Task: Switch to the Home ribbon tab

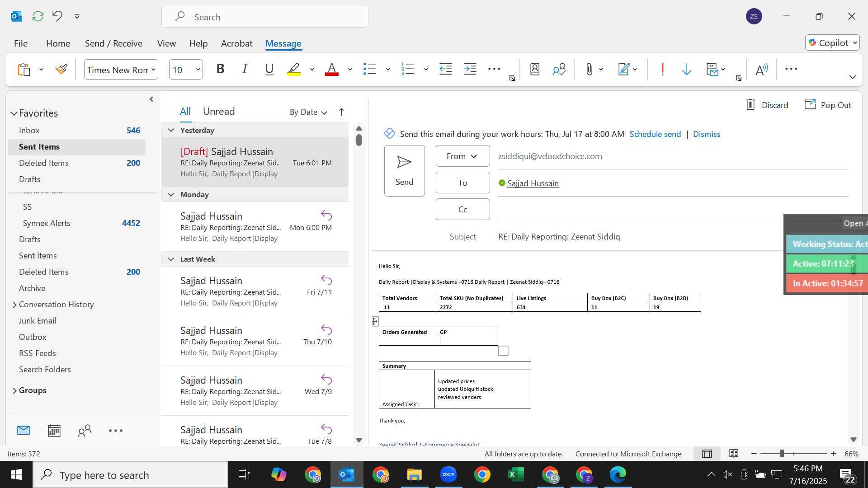Action: click(x=58, y=43)
